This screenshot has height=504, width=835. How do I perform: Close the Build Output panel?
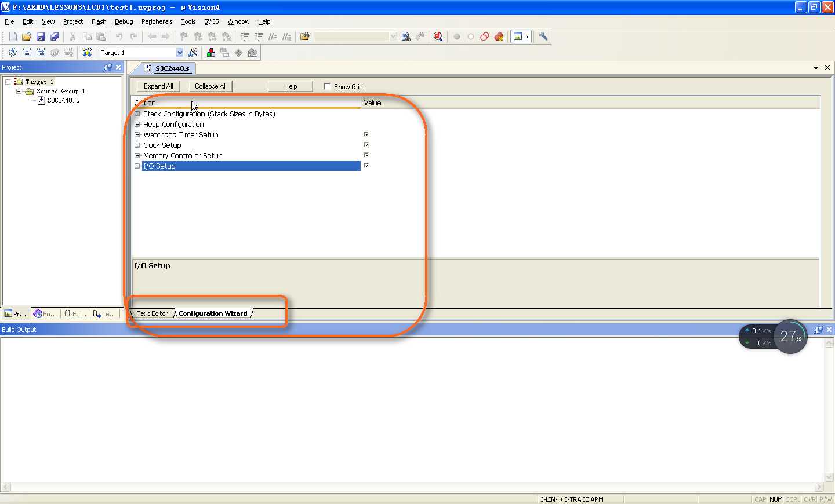pyautogui.click(x=829, y=330)
